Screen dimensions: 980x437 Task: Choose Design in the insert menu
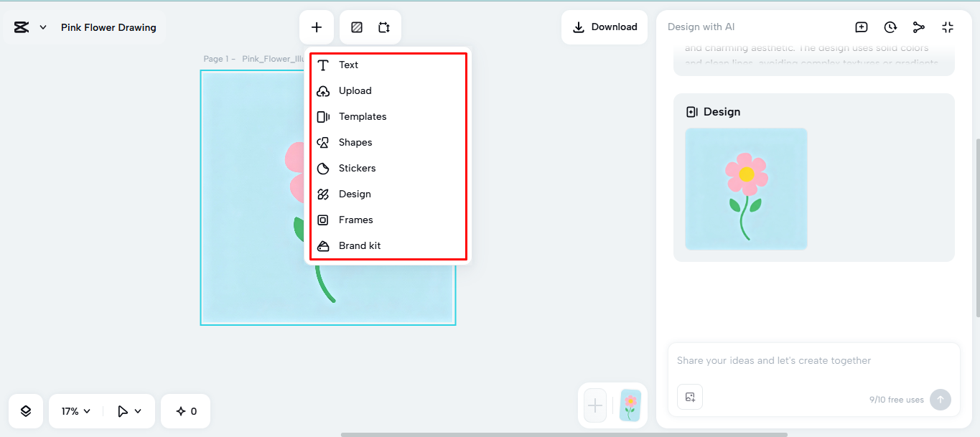pos(355,194)
